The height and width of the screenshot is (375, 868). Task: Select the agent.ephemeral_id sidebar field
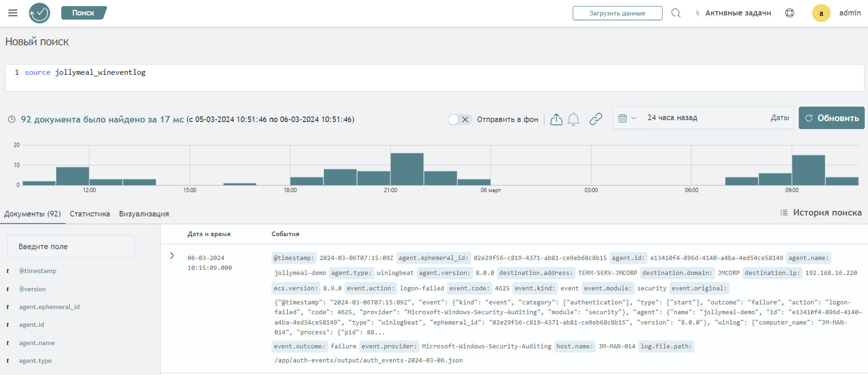tap(49, 307)
